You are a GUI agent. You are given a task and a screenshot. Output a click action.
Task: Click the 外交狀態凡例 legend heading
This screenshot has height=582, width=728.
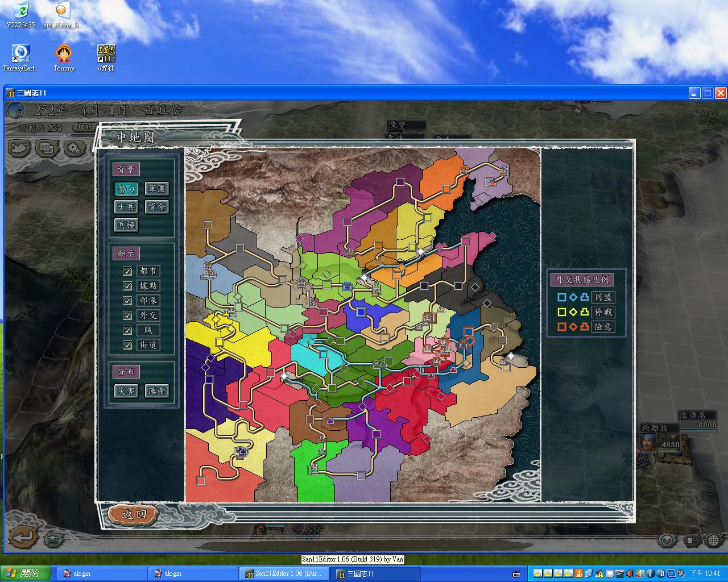coord(582,279)
